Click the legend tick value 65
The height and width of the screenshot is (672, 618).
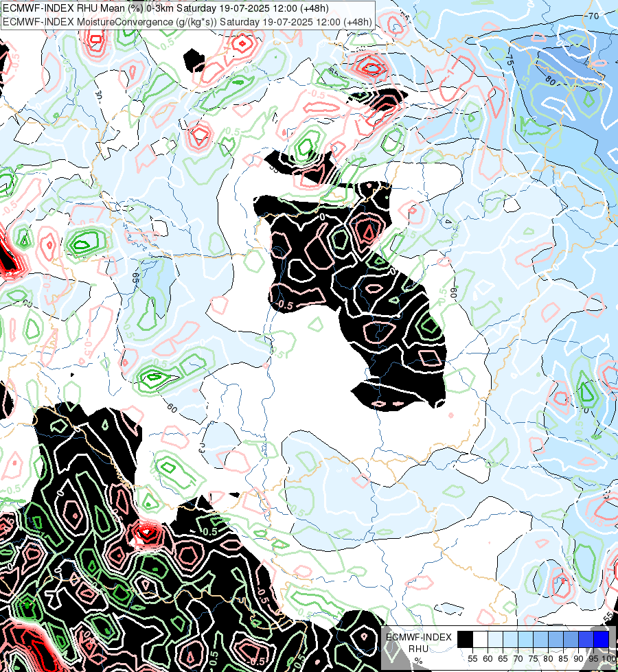(x=503, y=659)
